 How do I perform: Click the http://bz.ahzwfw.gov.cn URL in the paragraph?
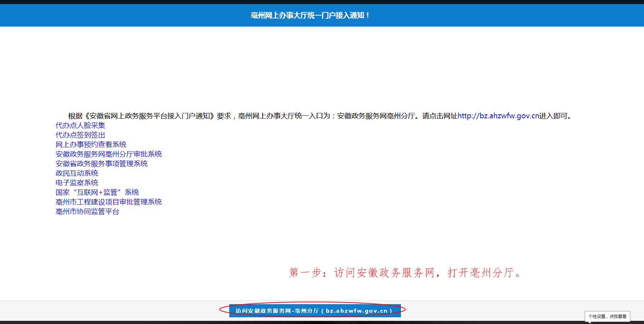tap(498, 116)
